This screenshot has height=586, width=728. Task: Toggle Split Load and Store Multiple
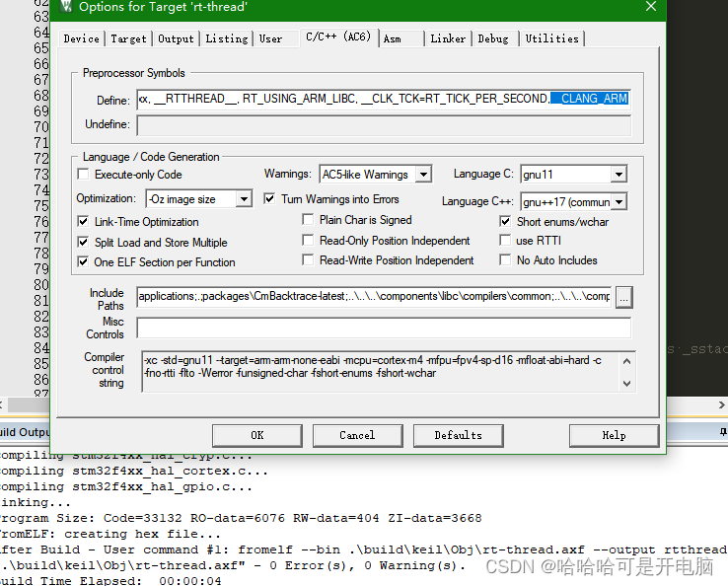(x=83, y=242)
